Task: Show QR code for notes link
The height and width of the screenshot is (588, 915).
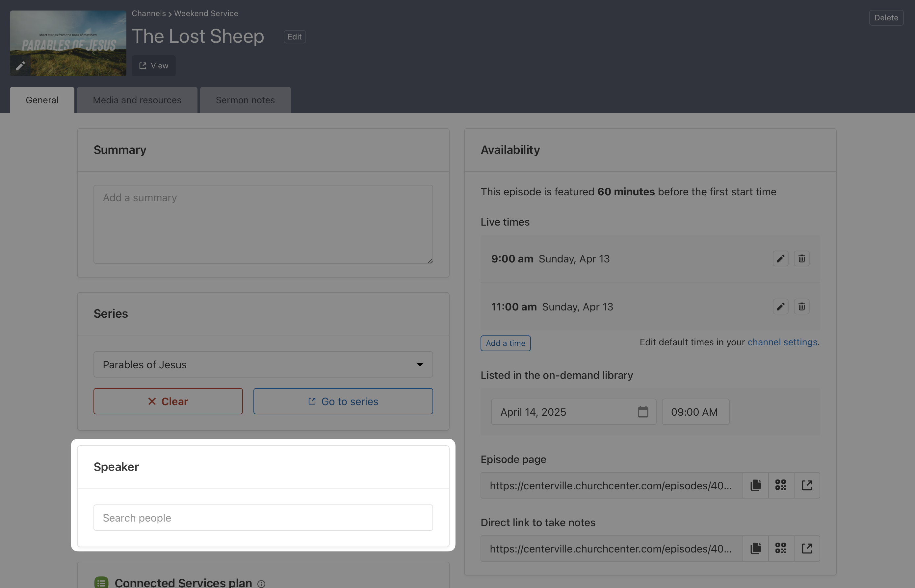Action: [780, 548]
